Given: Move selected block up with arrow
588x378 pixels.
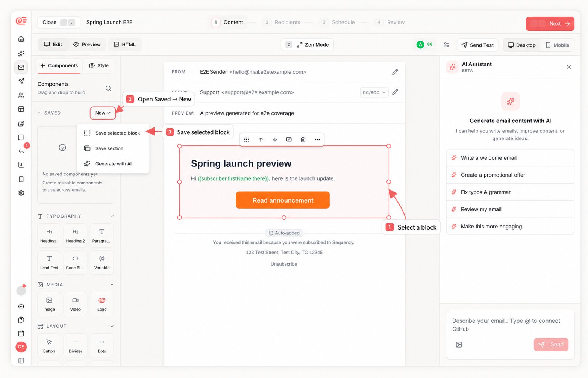Looking at the screenshot, I should pos(261,139).
